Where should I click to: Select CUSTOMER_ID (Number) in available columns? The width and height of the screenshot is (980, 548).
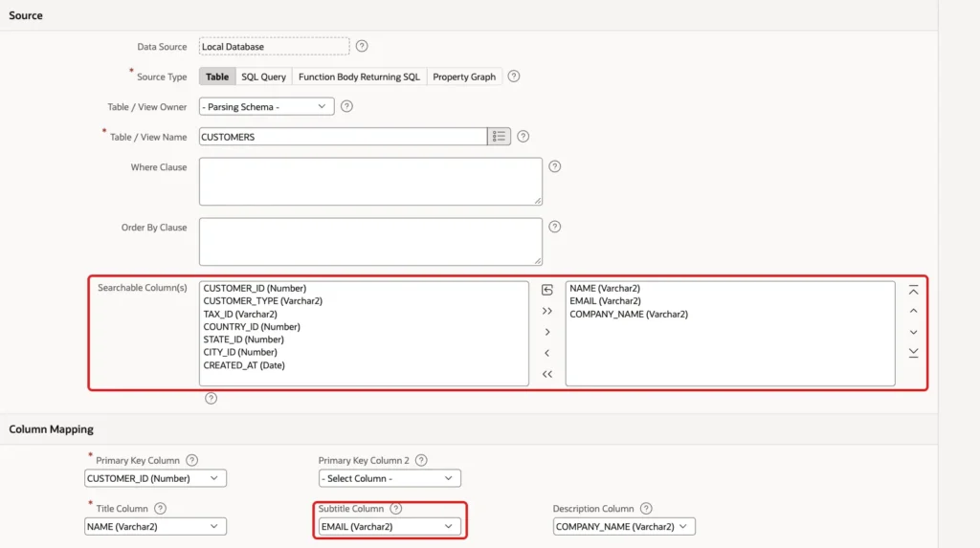pos(255,288)
